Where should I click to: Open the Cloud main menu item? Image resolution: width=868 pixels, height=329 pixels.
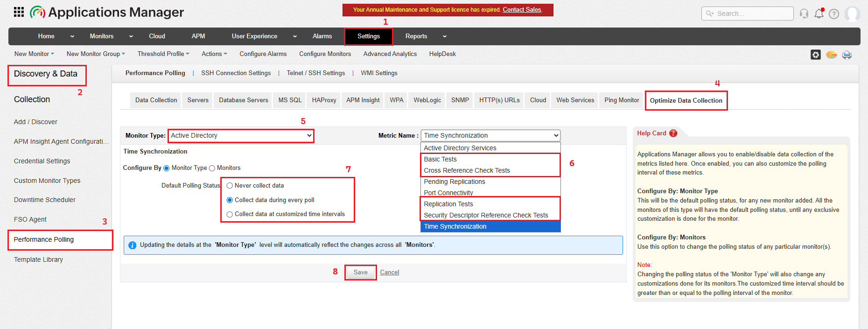pos(157,36)
